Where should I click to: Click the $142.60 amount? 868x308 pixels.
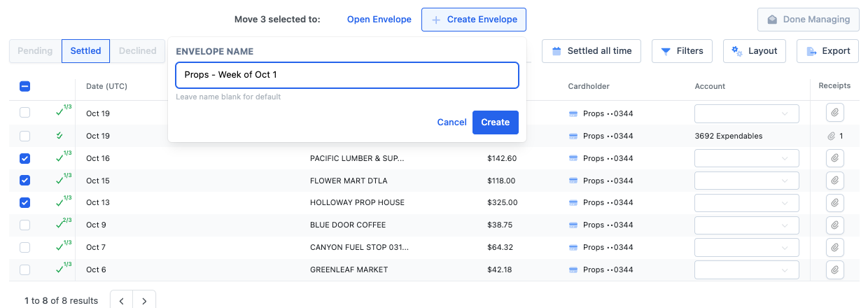502,158
